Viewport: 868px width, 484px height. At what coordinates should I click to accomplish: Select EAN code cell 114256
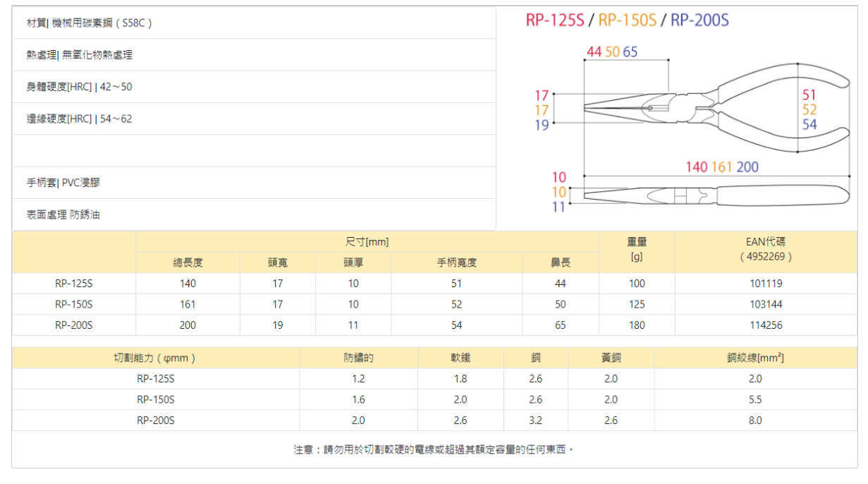coord(766,325)
